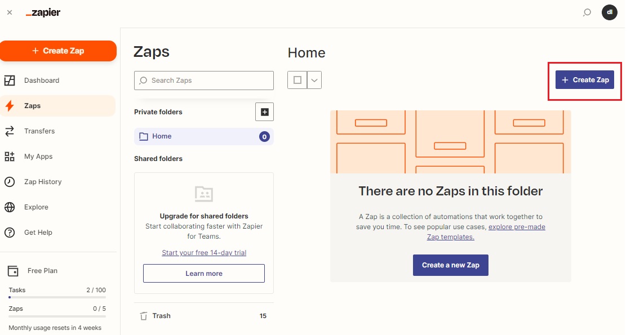Click the Zapier logo

point(43,12)
